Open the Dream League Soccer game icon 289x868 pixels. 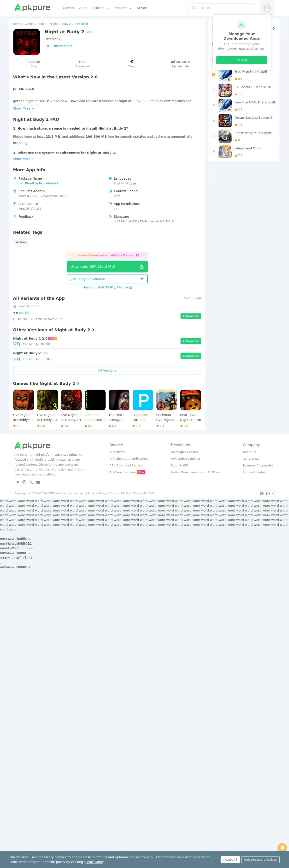(x=225, y=121)
